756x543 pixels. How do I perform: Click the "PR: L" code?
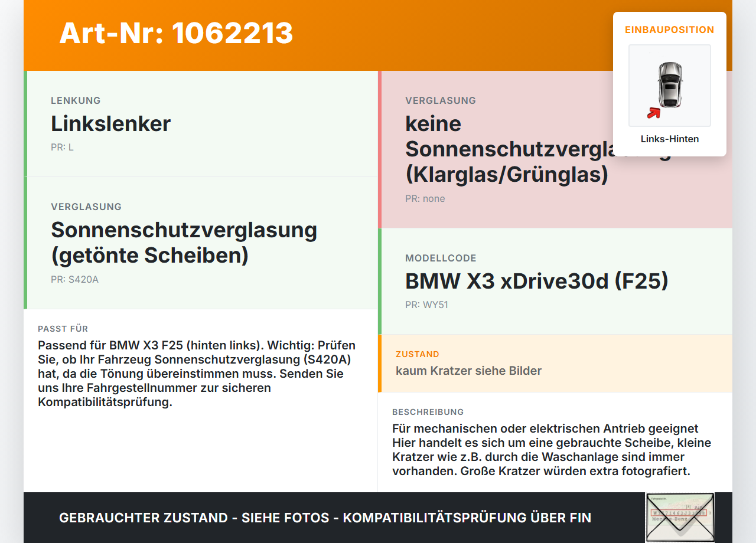[62, 147]
